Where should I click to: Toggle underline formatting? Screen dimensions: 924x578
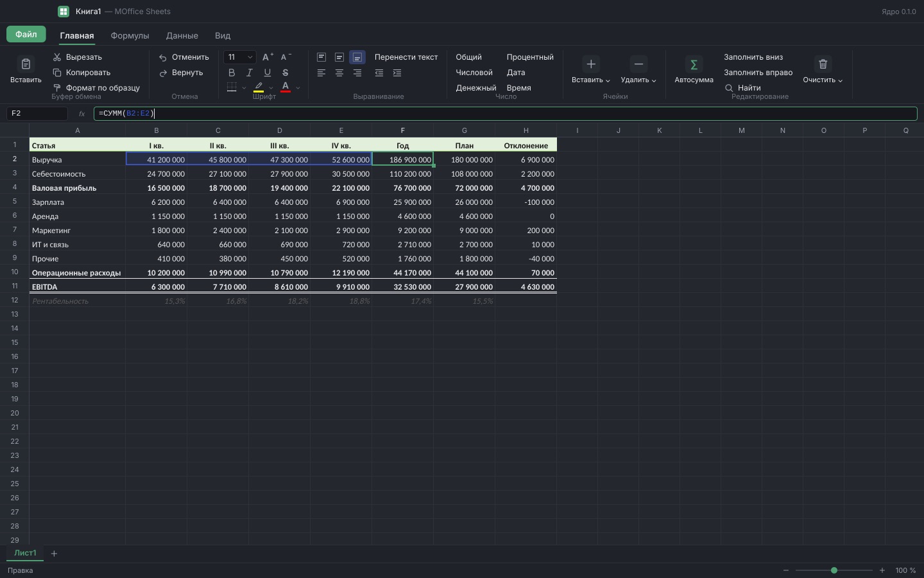(268, 73)
